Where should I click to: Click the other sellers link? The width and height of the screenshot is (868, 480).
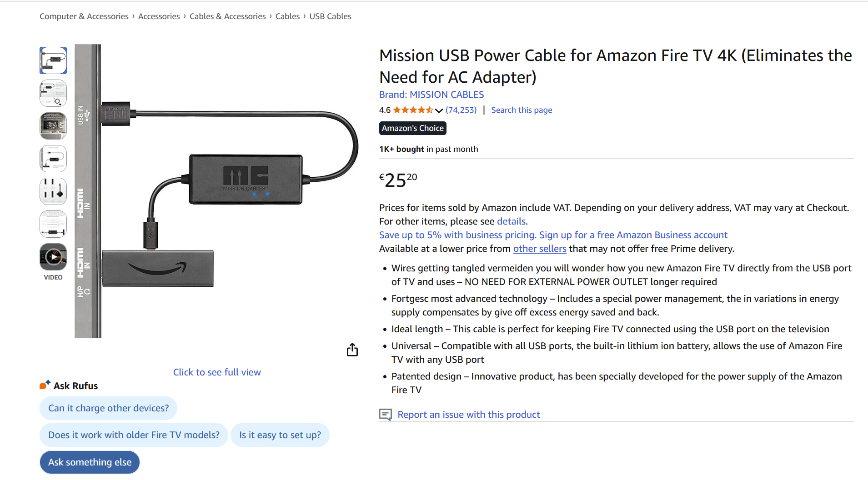click(540, 249)
